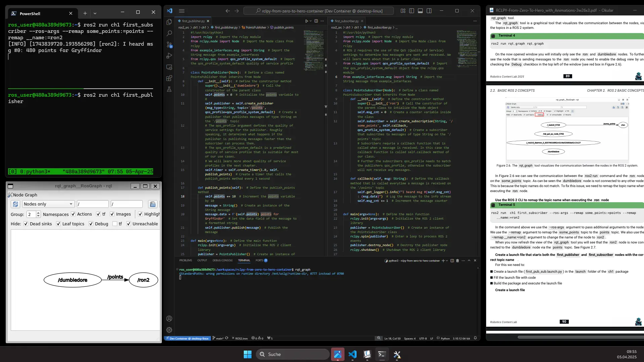Open the Nodes only dropdown
The height and width of the screenshot is (362, 644).
tap(48, 204)
